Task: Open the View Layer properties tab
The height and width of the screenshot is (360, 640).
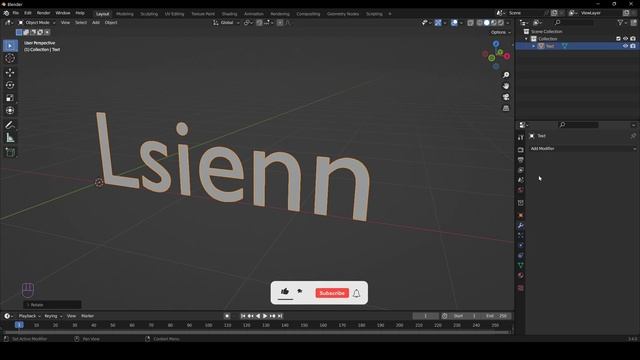Action: [520, 170]
